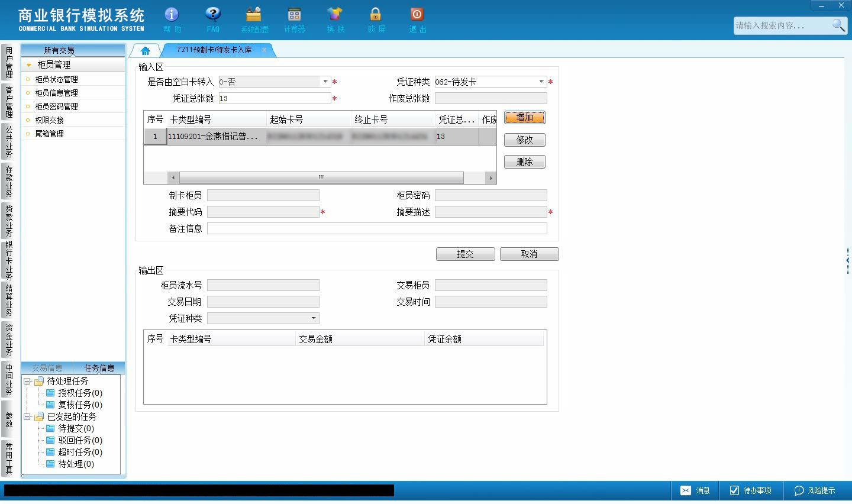Select 结算业务 side tab

point(9,301)
